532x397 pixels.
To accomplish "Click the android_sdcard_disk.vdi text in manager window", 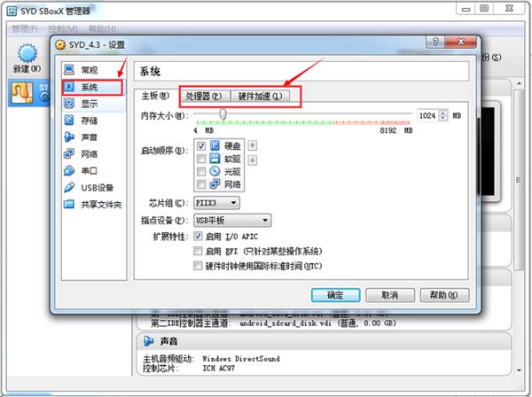I will tap(286, 323).
